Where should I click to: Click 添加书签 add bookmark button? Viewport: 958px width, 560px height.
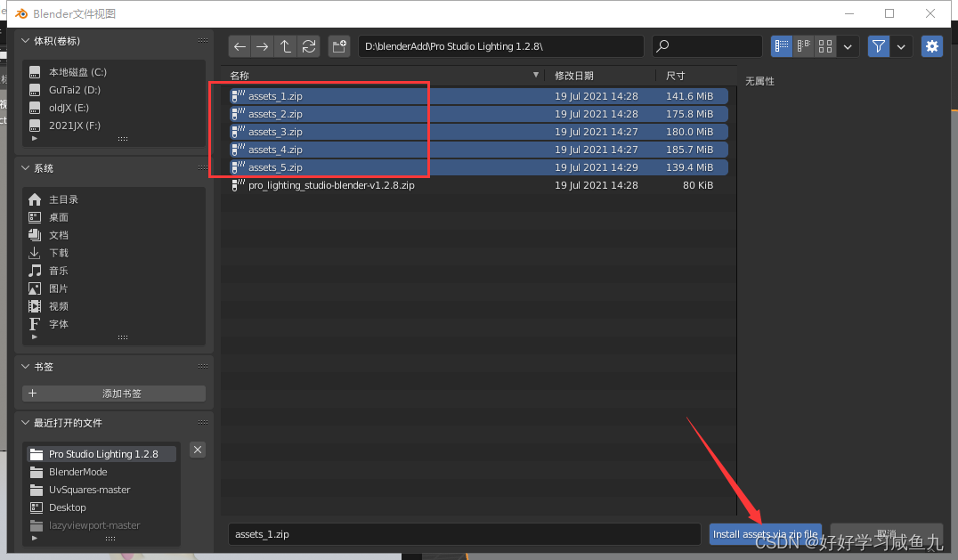click(114, 394)
